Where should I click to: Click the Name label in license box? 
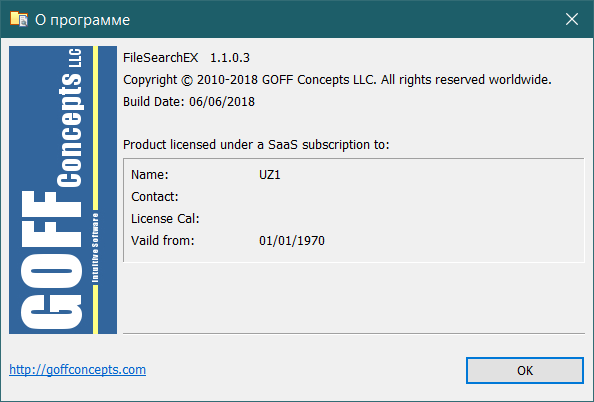(x=150, y=175)
